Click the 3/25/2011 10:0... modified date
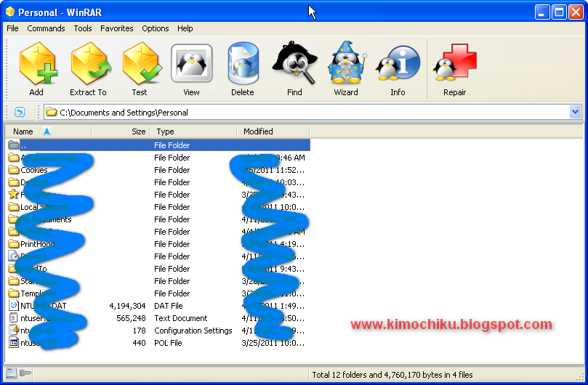Screen dimensions: 588x385 [273, 343]
